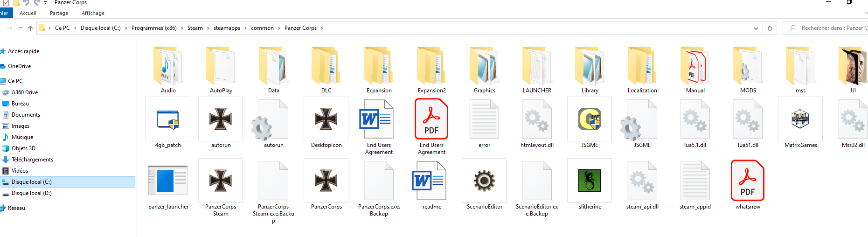Select the End Users Agreement PDF file

431,127
